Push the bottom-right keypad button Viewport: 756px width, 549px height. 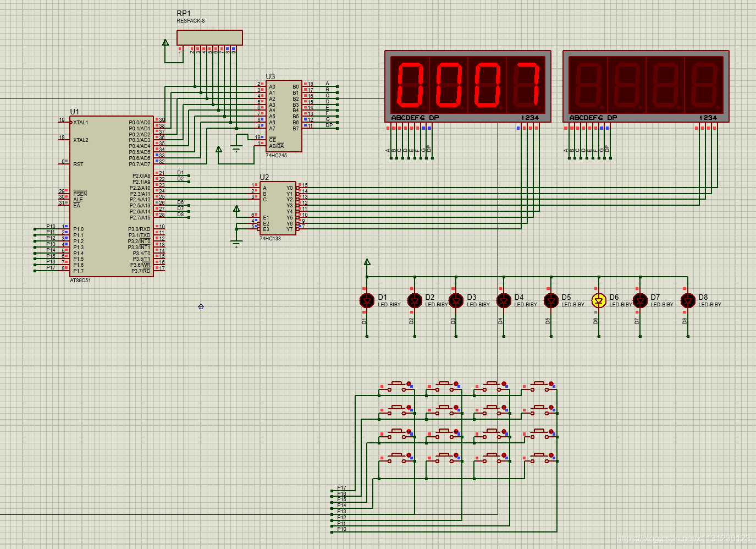coord(539,458)
